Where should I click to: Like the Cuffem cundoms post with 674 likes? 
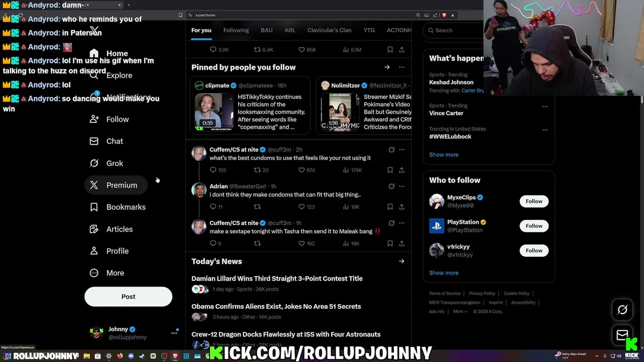(306, 170)
